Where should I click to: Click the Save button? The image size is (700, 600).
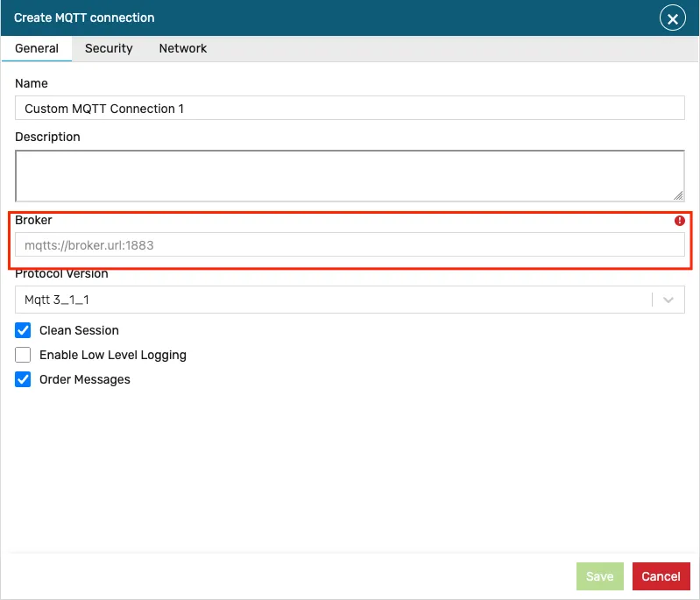[x=599, y=576]
